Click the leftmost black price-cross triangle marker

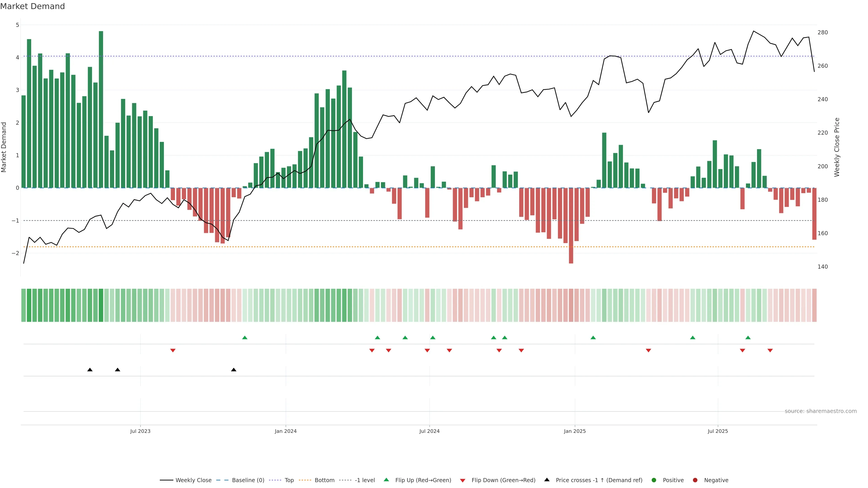point(90,370)
